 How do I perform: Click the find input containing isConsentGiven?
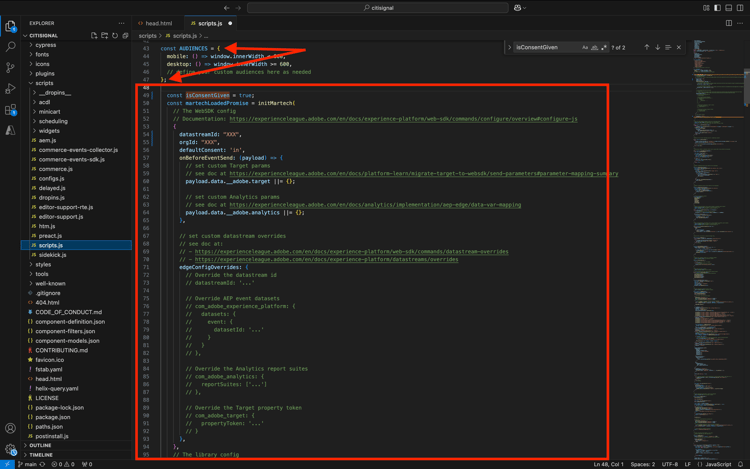pyautogui.click(x=546, y=47)
